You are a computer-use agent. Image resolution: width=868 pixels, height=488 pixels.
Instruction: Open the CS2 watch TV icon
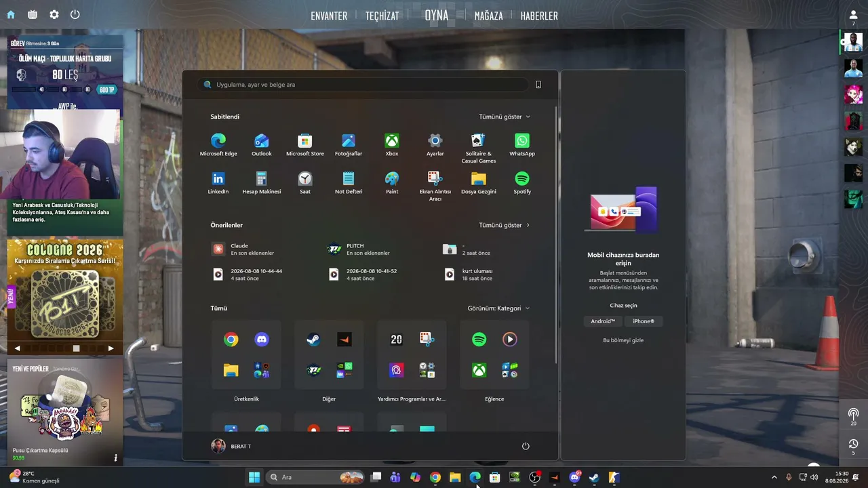click(x=33, y=14)
